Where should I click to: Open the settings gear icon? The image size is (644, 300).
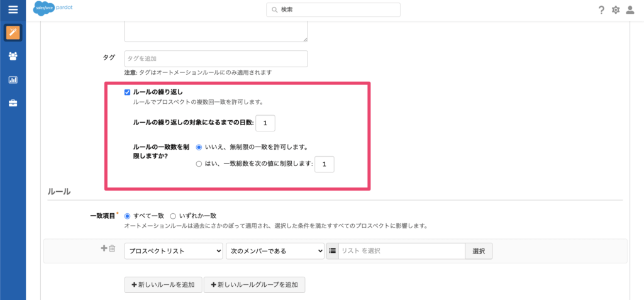616,10
